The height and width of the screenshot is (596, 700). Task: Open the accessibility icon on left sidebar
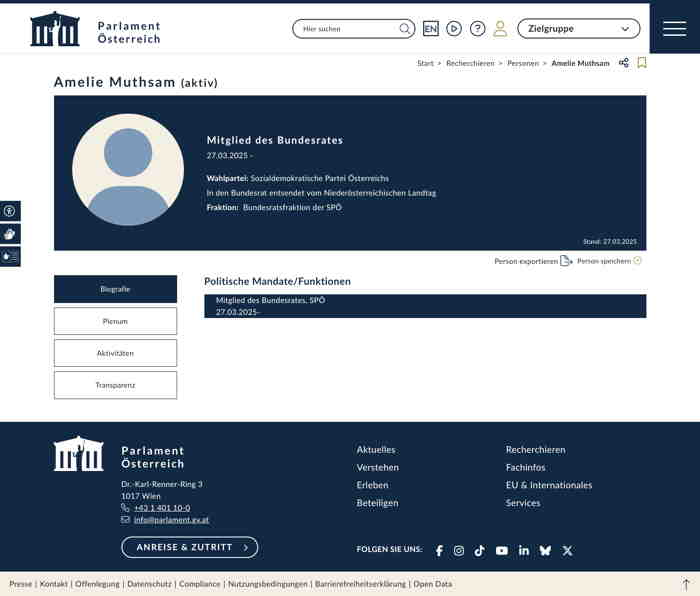(x=10, y=211)
